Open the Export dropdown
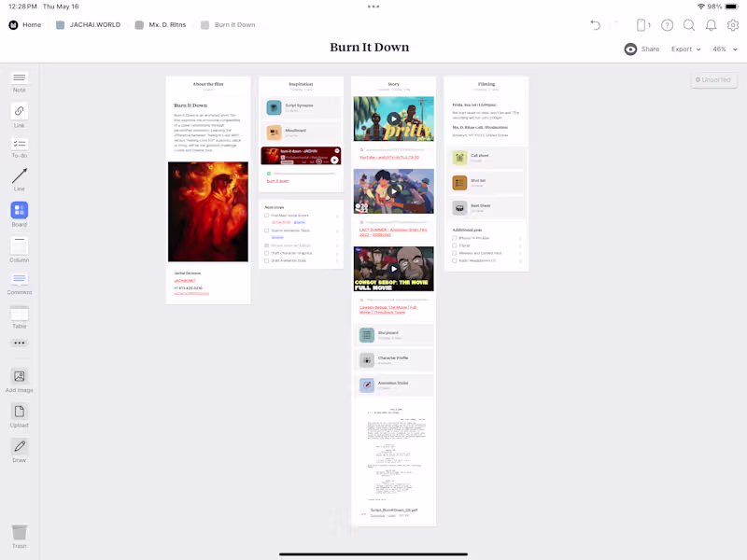Screen dimensions: 747x560 (685, 49)
